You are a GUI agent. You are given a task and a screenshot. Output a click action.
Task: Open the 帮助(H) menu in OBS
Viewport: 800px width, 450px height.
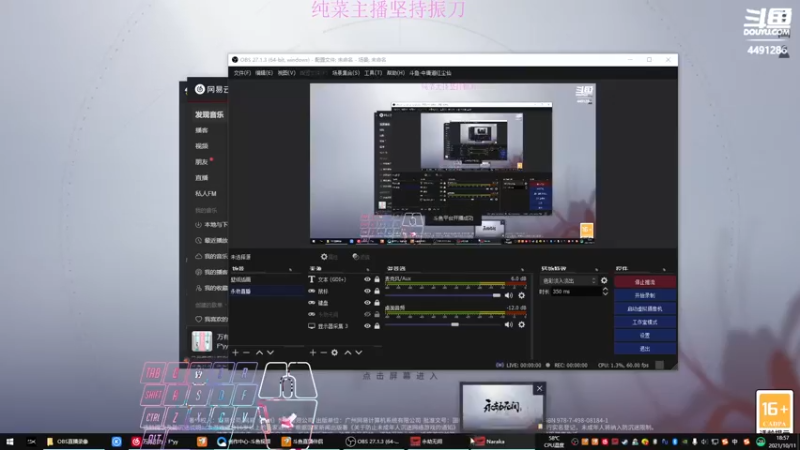[x=395, y=73]
